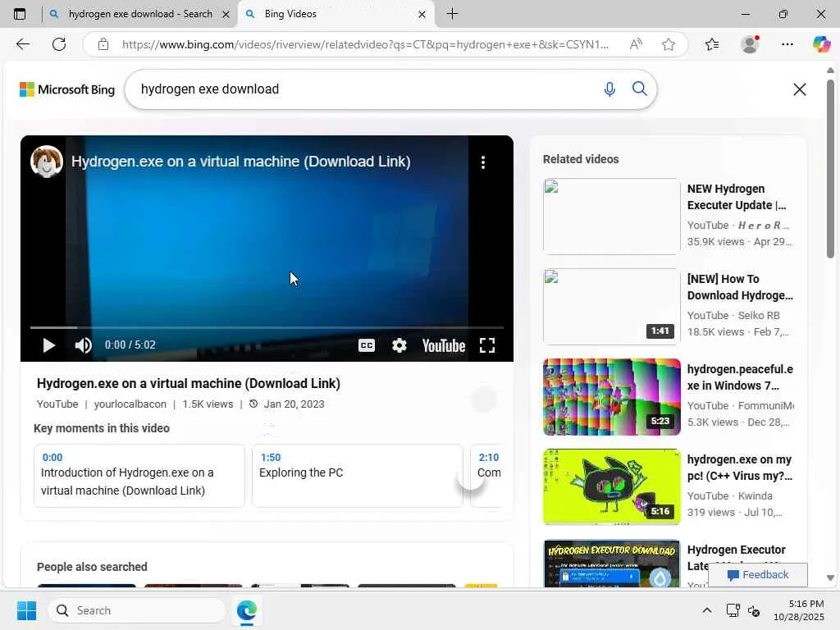Close the Bing Videos tab
This screenshot has width=840, height=630.
422,15
